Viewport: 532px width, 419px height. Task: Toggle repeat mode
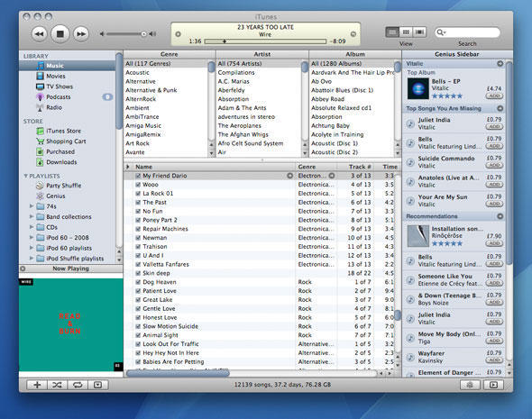tap(78, 385)
